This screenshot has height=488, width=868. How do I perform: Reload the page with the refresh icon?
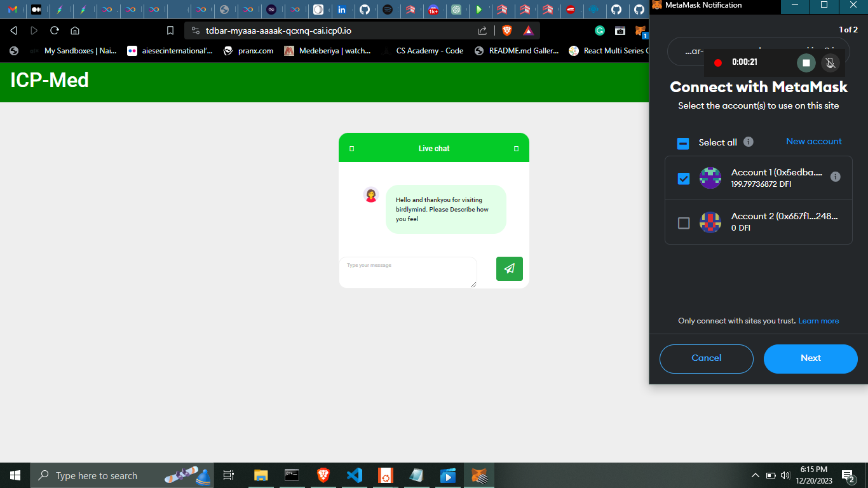tap(55, 30)
